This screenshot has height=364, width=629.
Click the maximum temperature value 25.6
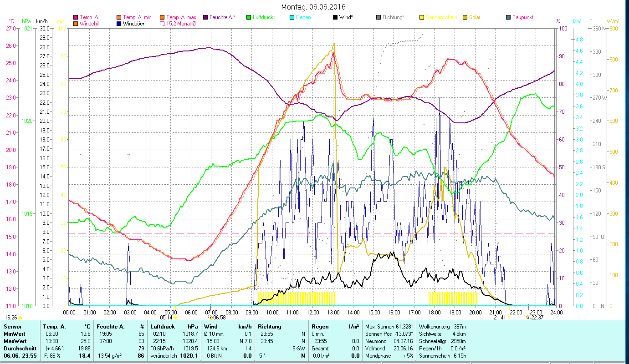86,341
